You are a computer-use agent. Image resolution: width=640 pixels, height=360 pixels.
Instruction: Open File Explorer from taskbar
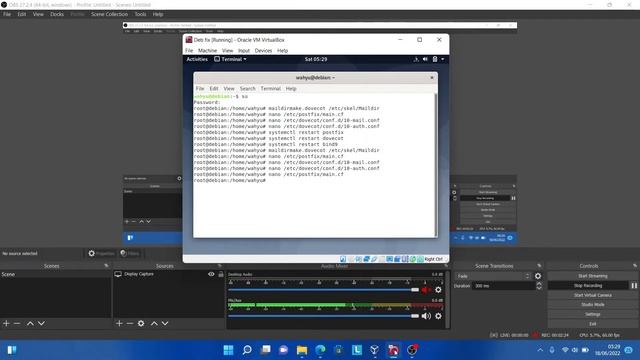(x=302, y=350)
